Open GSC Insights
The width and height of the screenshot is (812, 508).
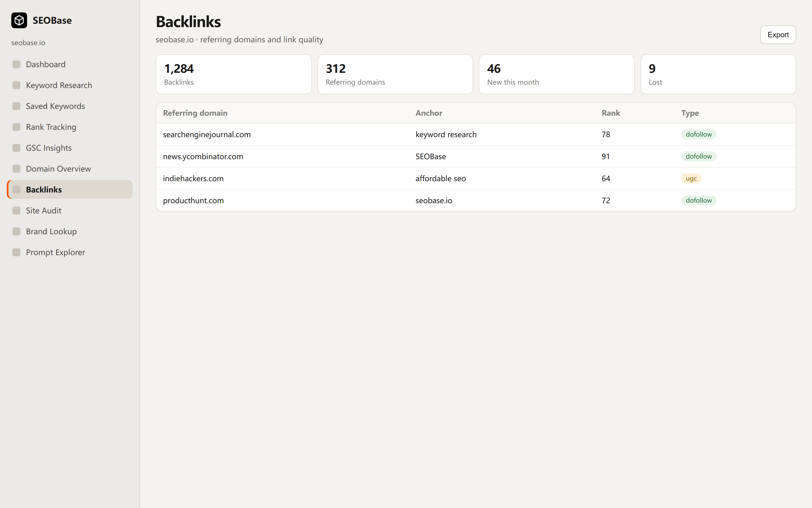pos(70,148)
